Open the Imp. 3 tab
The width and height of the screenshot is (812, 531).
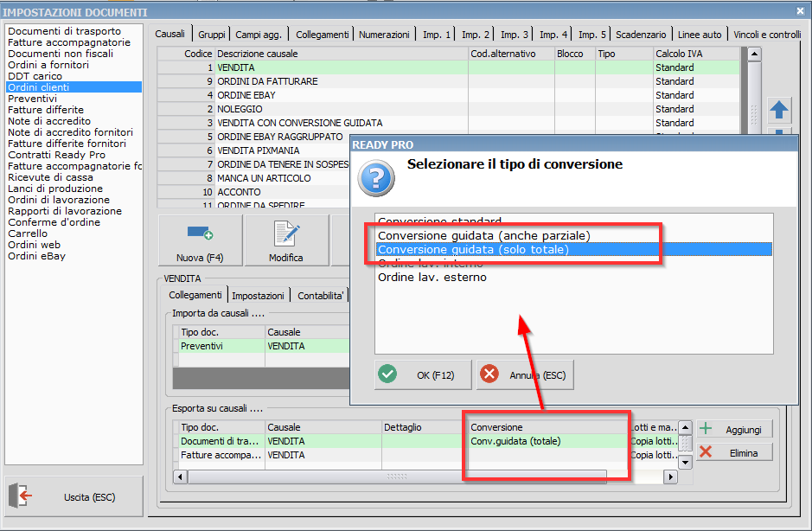515,35
